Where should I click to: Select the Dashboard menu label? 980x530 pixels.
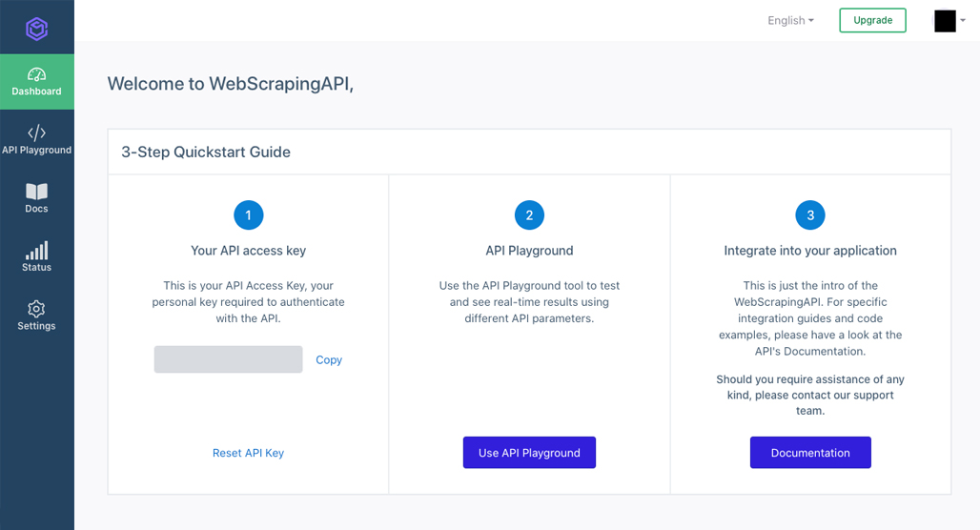point(36,92)
